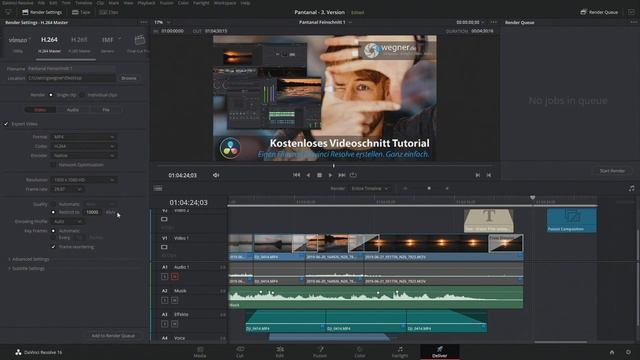Viewport: 640px width, 360px height.
Task: Switch to File settings tab
Action: 106,110
